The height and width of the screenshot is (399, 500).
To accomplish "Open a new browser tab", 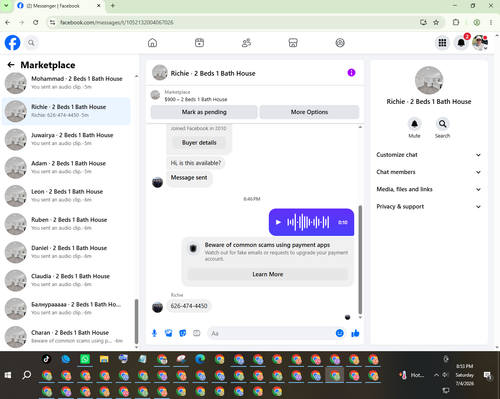I will point(113,6).
